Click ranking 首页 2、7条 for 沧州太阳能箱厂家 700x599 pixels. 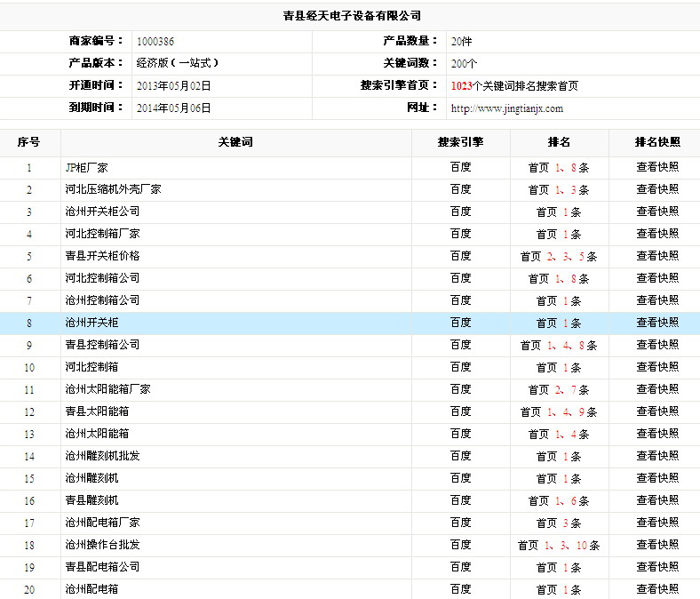tap(559, 389)
